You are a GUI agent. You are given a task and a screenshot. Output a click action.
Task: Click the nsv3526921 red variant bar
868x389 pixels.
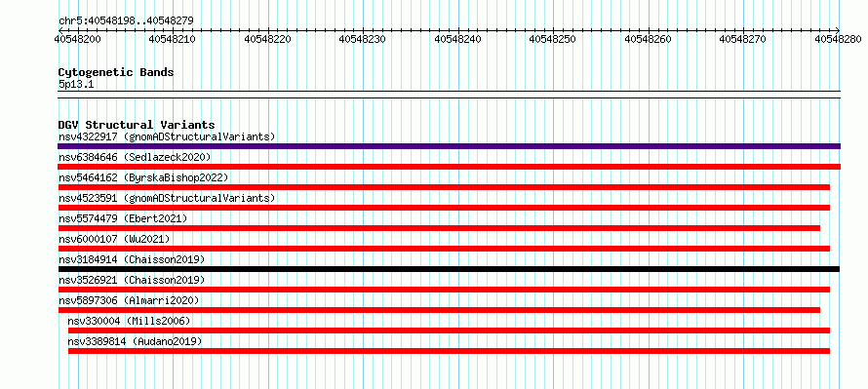click(444, 290)
